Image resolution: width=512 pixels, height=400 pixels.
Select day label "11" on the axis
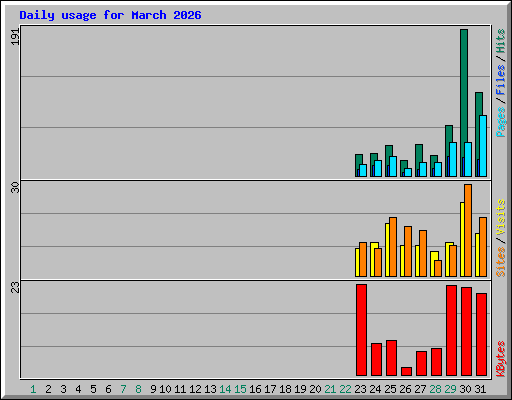tap(180, 389)
